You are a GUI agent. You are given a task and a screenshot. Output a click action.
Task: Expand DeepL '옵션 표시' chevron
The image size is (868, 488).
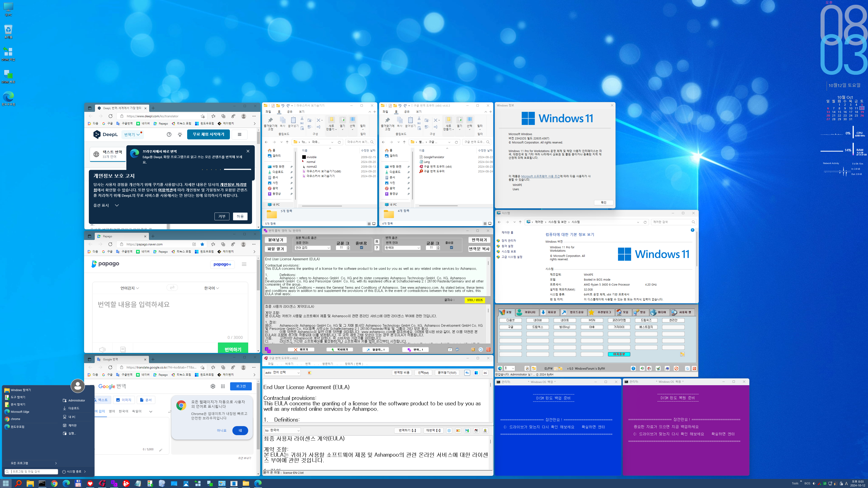click(x=117, y=205)
